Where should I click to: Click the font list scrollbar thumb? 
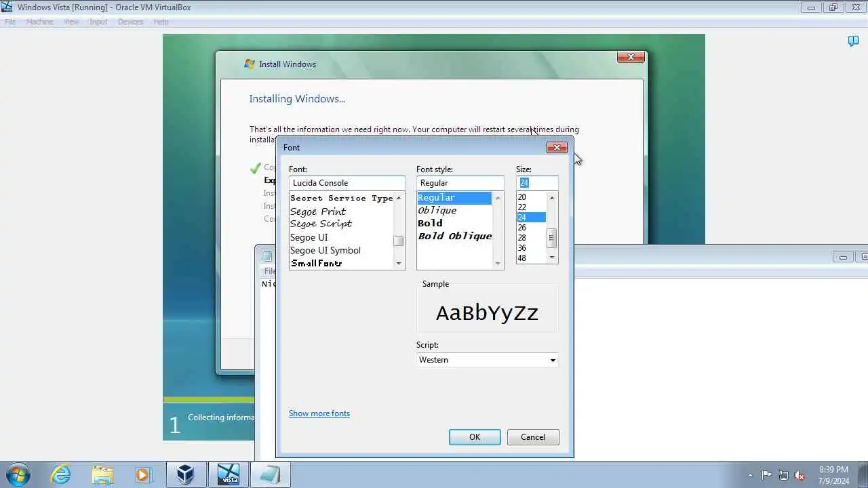[399, 241]
